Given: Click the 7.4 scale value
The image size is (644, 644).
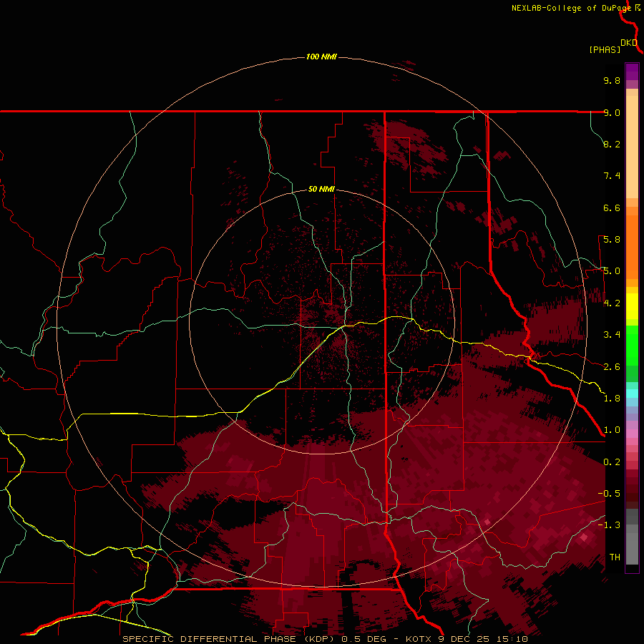Looking at the screenshot, I should click(x=612, y=176).
